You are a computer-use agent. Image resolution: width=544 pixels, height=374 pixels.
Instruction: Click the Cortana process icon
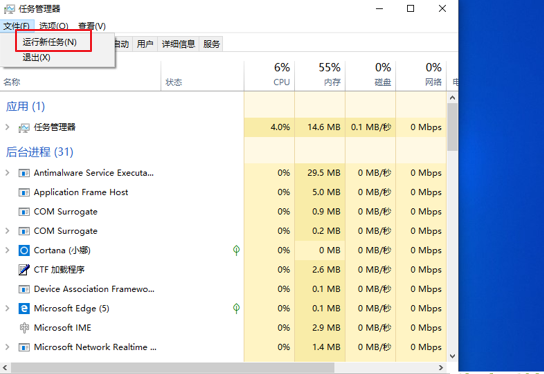(x=24, y=250)
